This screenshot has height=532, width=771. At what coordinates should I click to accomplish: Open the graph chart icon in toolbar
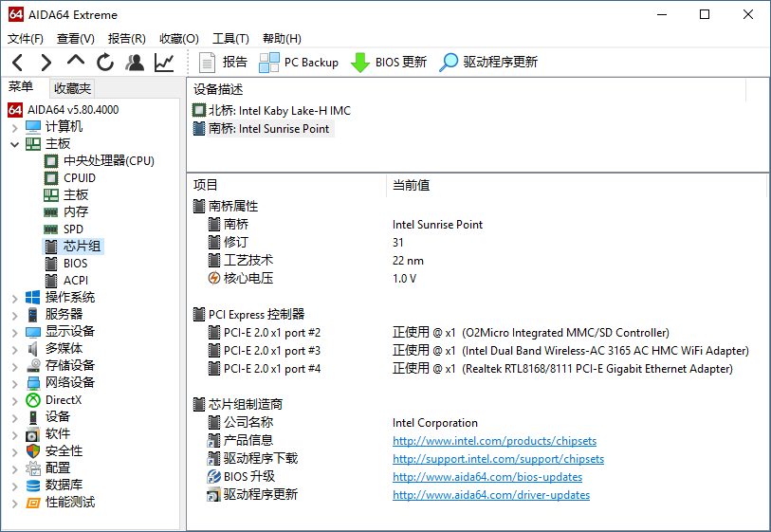click(164, 63)
